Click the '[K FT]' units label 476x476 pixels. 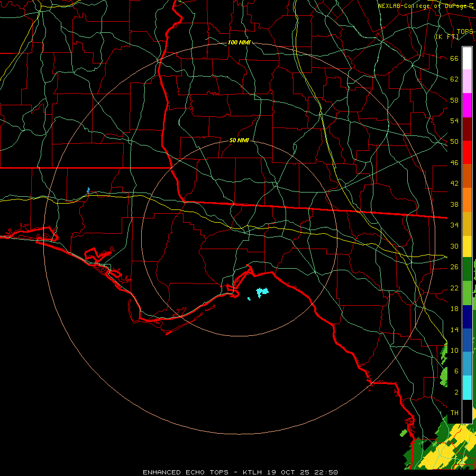tap(447, 37)
